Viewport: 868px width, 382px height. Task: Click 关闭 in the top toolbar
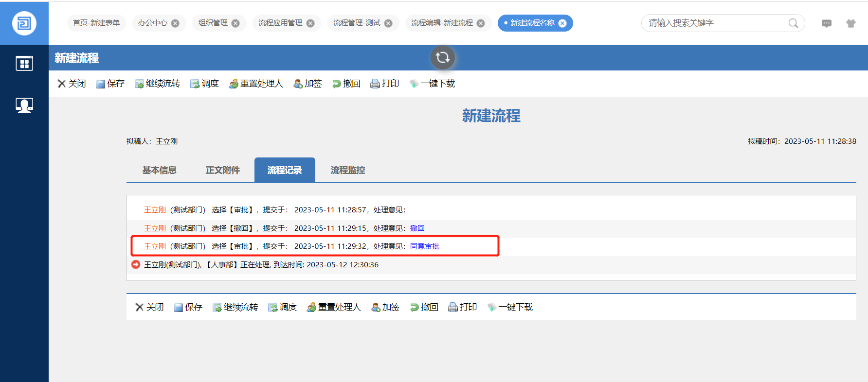point(72,84)
